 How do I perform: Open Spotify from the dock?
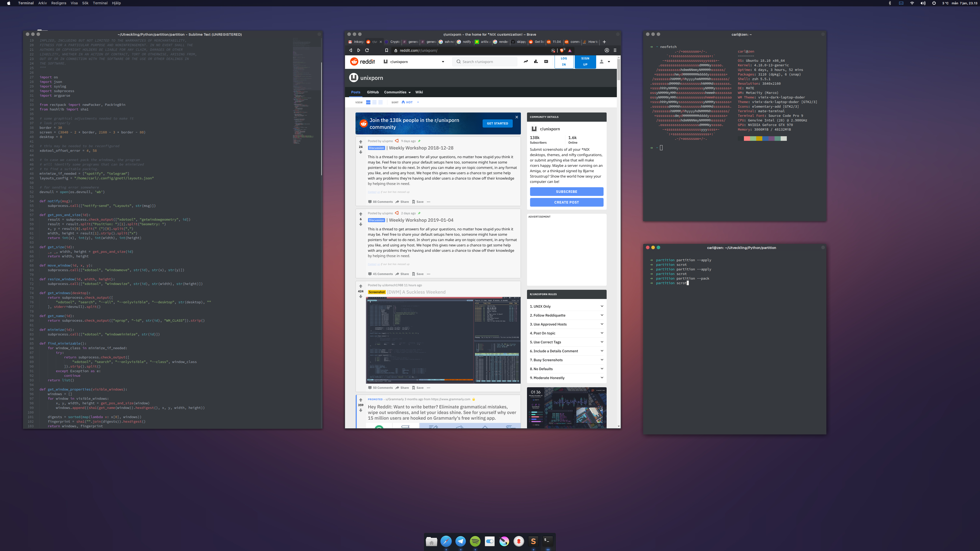click(x=475, y=541)
